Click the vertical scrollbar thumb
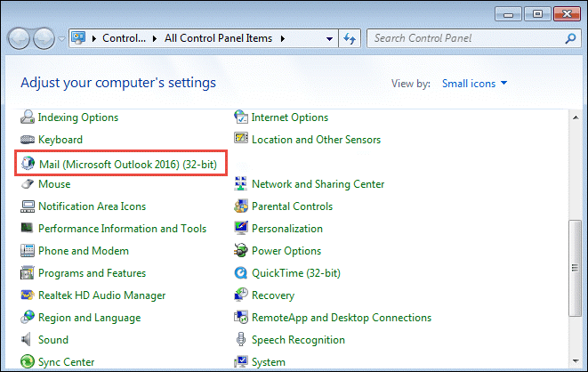Image resolution: width=588 pixels, height=372 pixels. click(575, 268)
